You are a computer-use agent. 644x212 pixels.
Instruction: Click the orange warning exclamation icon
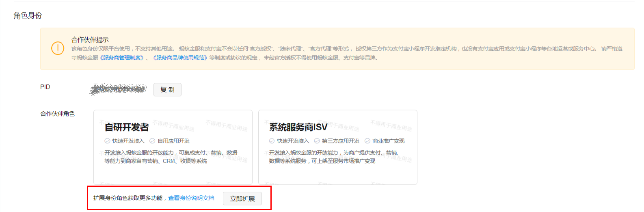58,48
